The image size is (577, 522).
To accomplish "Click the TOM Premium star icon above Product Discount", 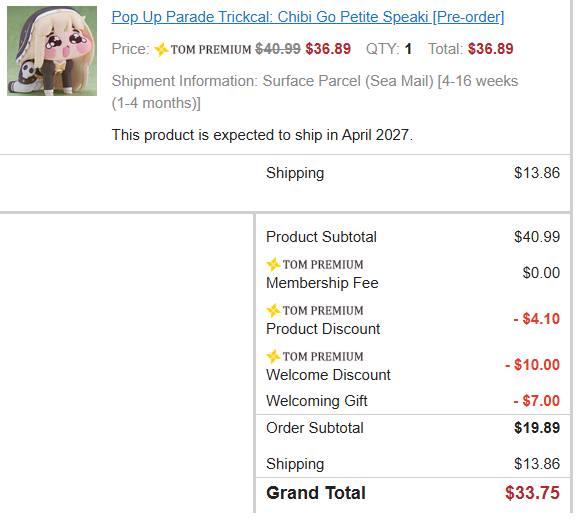I will click(x=273, y=310).
